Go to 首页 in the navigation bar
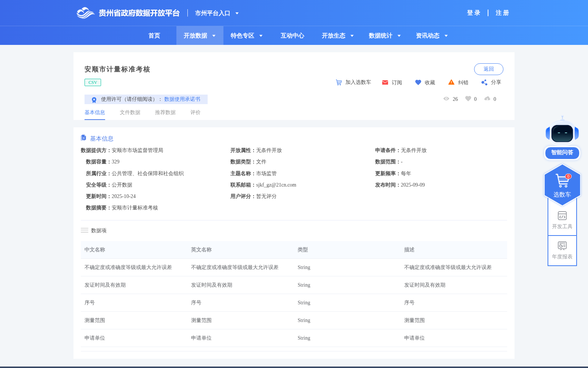 click(154, 36)
